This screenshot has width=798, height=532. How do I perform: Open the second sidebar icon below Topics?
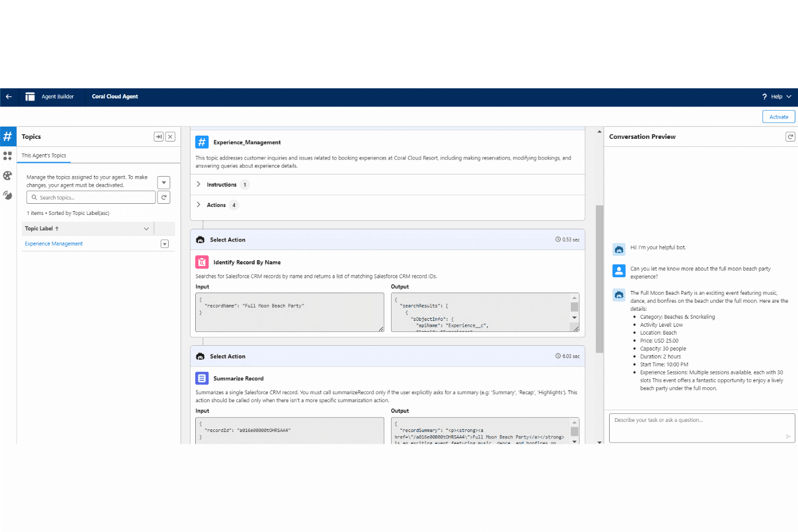[x=7, y=156]
